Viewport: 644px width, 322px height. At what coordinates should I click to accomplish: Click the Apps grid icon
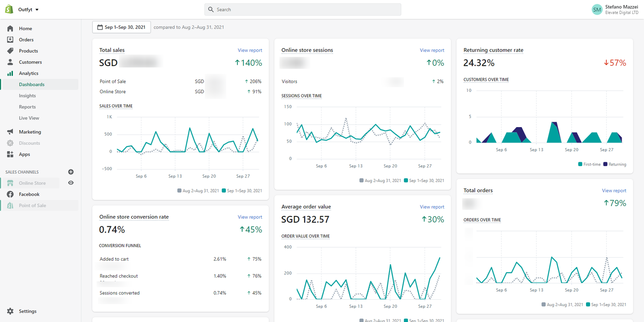coord(10,154)
